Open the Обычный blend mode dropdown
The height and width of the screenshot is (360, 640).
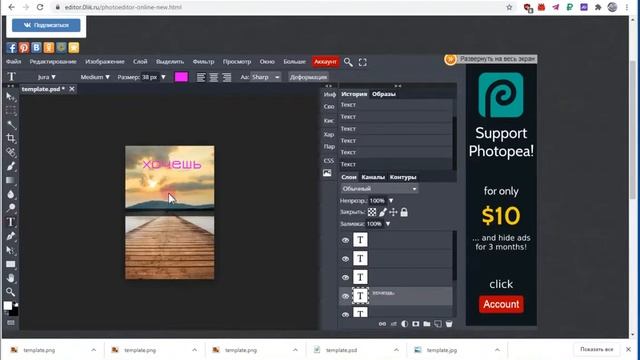tap(379, 189)
